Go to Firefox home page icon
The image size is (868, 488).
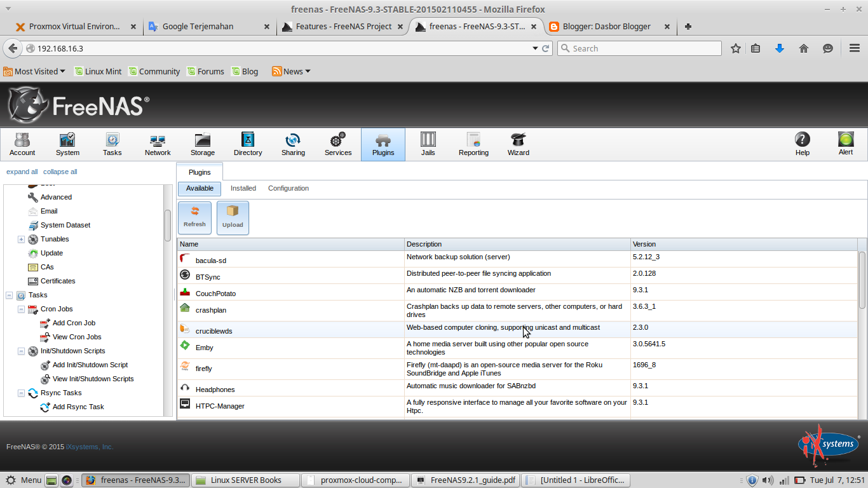(x=804, y=48)
